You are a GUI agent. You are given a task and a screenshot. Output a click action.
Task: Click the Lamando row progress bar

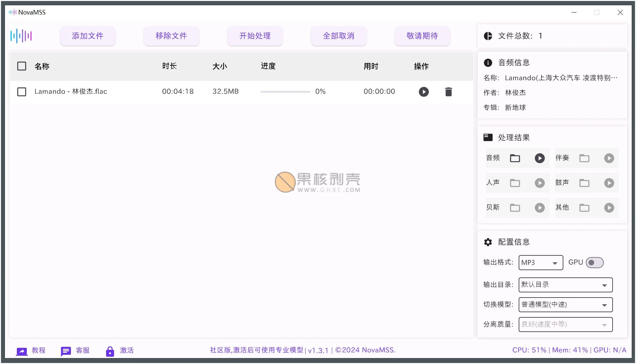coord(285,91)
